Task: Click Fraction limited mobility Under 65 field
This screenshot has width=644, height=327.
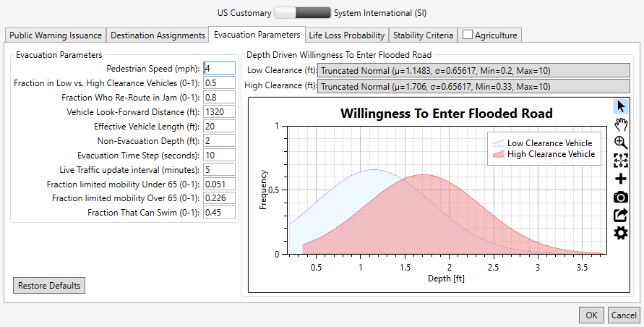Action: coord(219,184)
